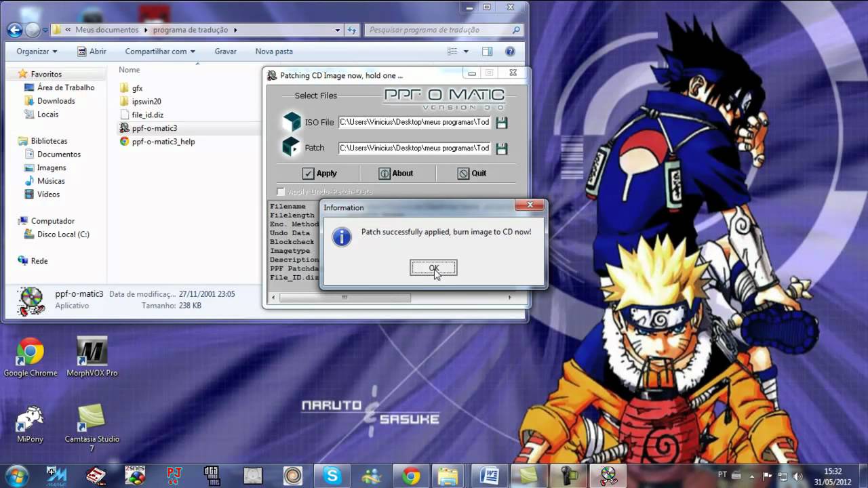Open Área de Trabalho in sidebar
The width and height of the screenshot is (868, 488).
coord(65,87)
